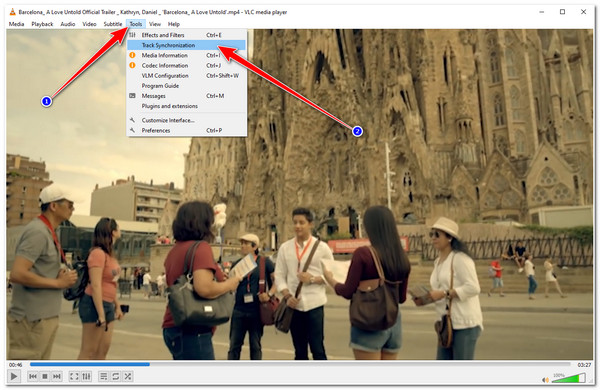Select Effects and Filters entry
The height and width of the screenshot is (390, 600).
[187, 35]
